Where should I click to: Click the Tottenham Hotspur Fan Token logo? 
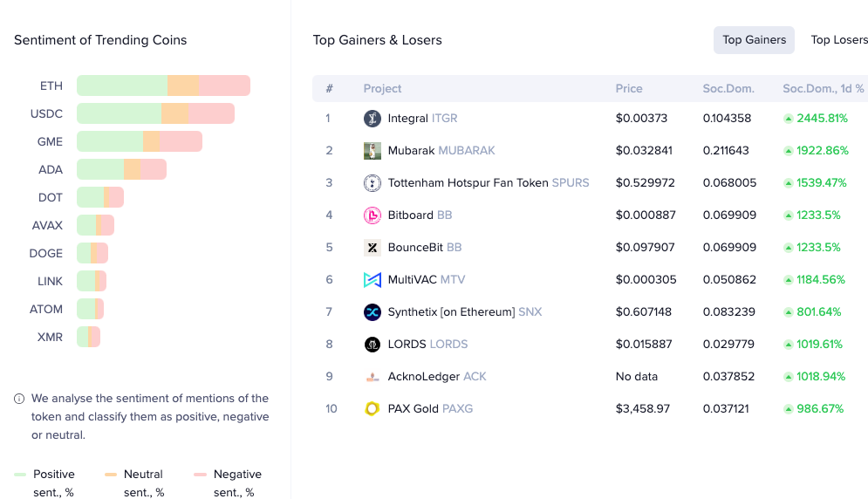coord(372,183)
